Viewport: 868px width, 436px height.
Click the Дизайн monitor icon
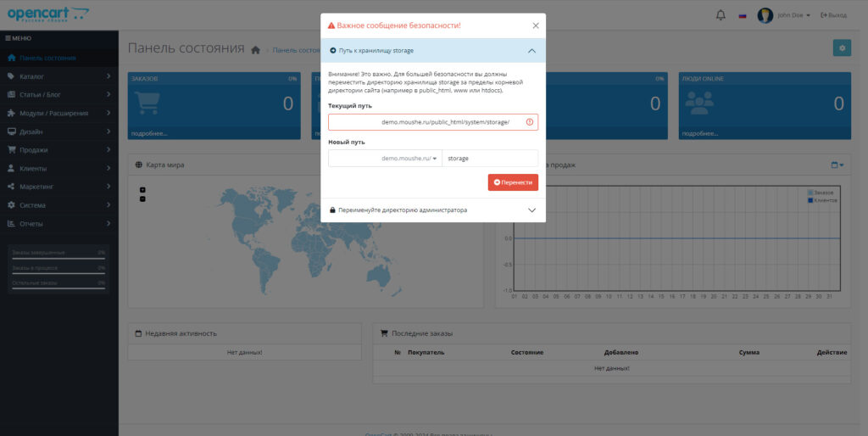(11, 131)
